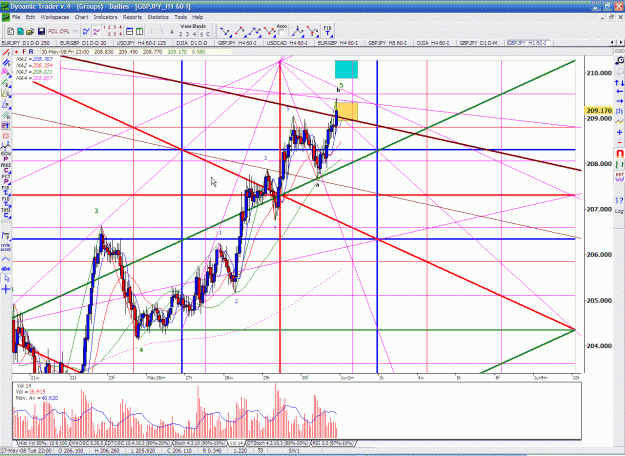Click the blue wave indicator toolbar icon

(x=86, y=31)
